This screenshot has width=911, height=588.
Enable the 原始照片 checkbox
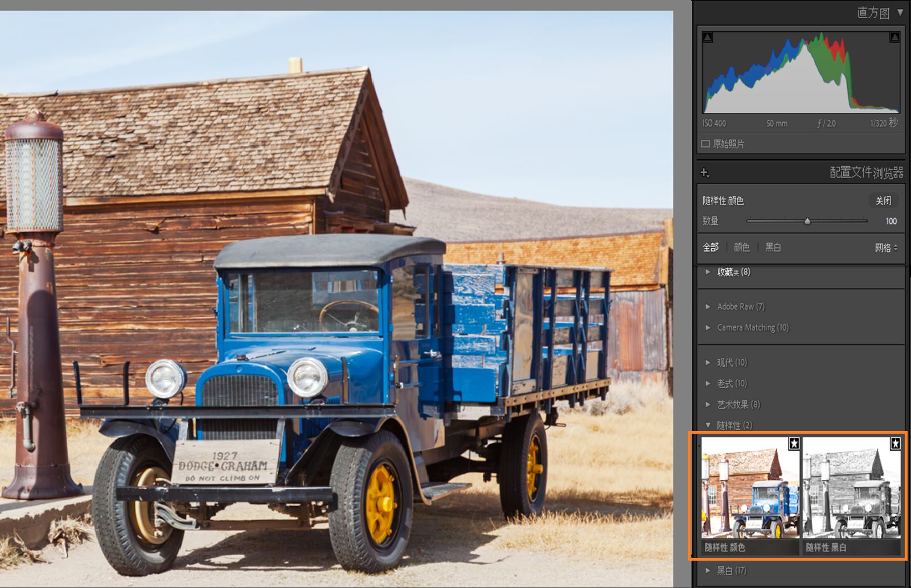point(705,144)
